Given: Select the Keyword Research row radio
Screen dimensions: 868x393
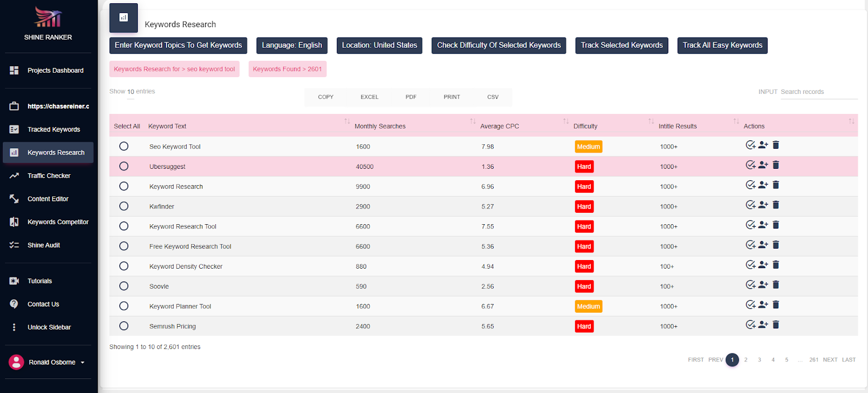Looking at the screenshot, I should [x=124, y=186].
